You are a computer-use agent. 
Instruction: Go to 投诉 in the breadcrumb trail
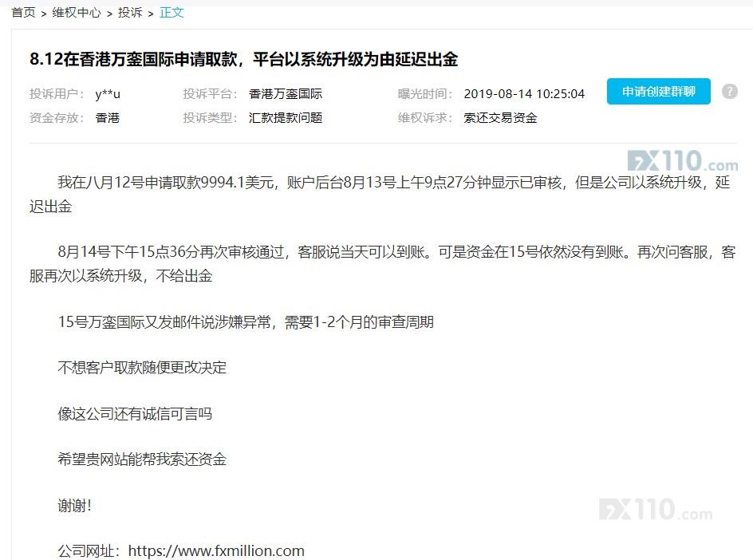pos(130,13)
